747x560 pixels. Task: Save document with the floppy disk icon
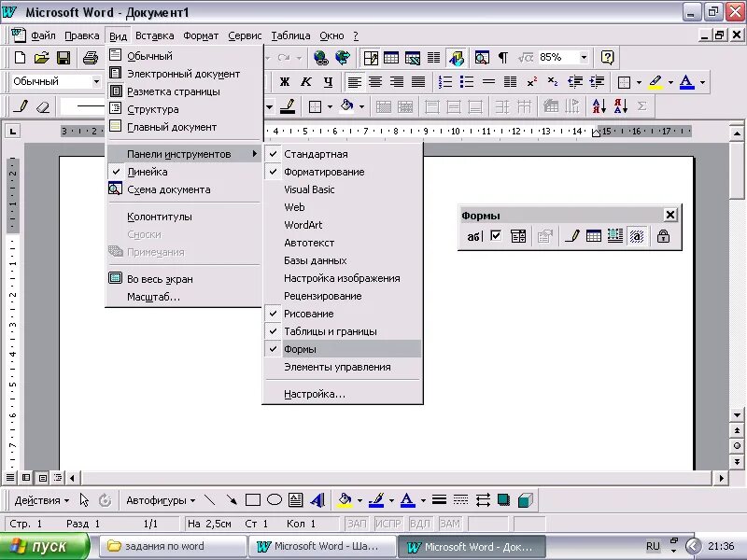[63, 58]
